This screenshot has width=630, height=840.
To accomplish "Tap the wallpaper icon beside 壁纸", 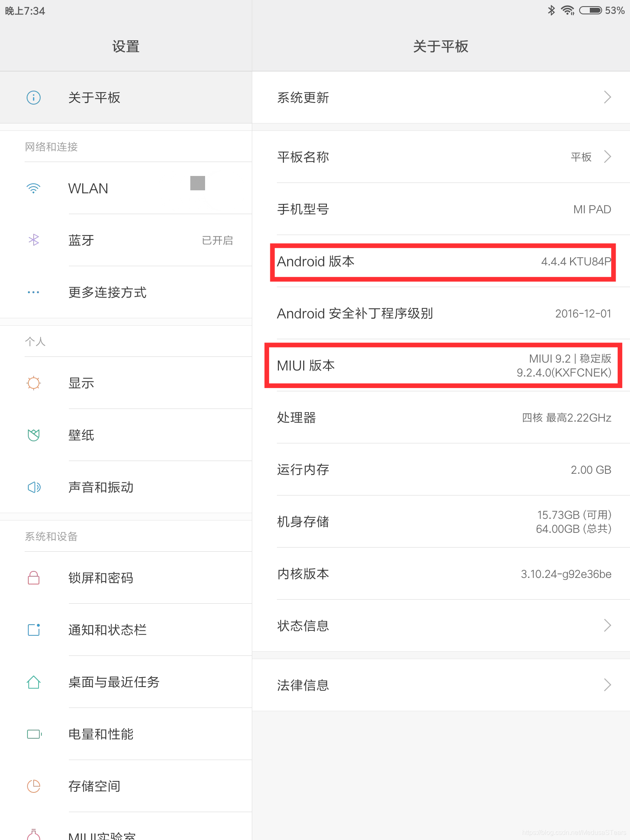I will coord(34,435).
